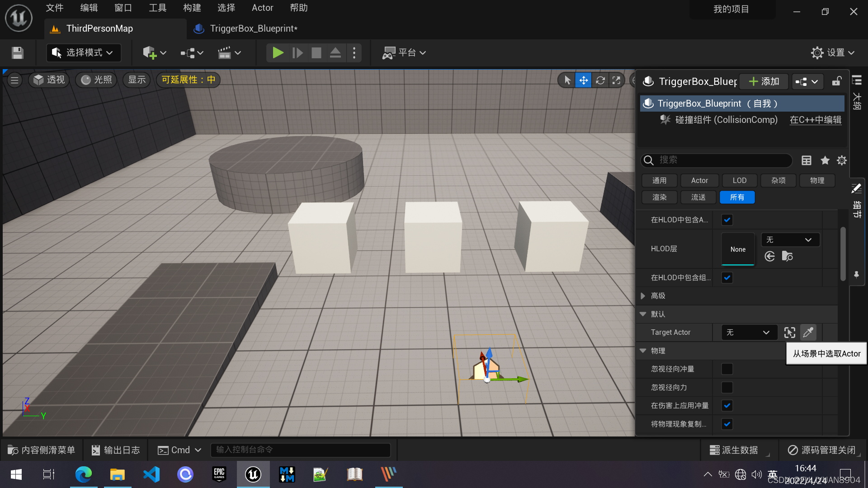The image size is (868, 488).
Task: Click the 添加 component button
Action: point(764,81)
